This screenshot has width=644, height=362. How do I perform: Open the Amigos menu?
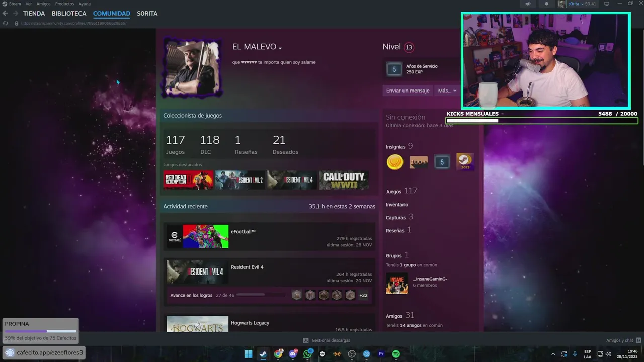tap(44, 4)
